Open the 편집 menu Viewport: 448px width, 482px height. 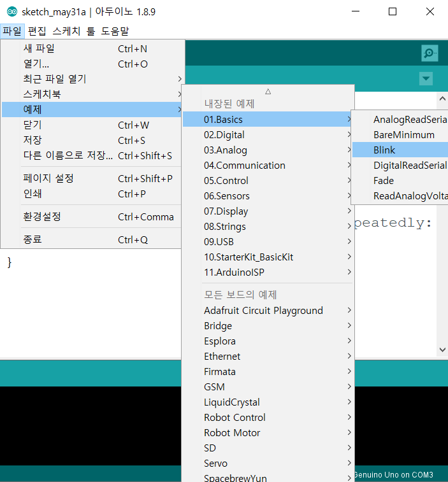(x=37, y=31)
